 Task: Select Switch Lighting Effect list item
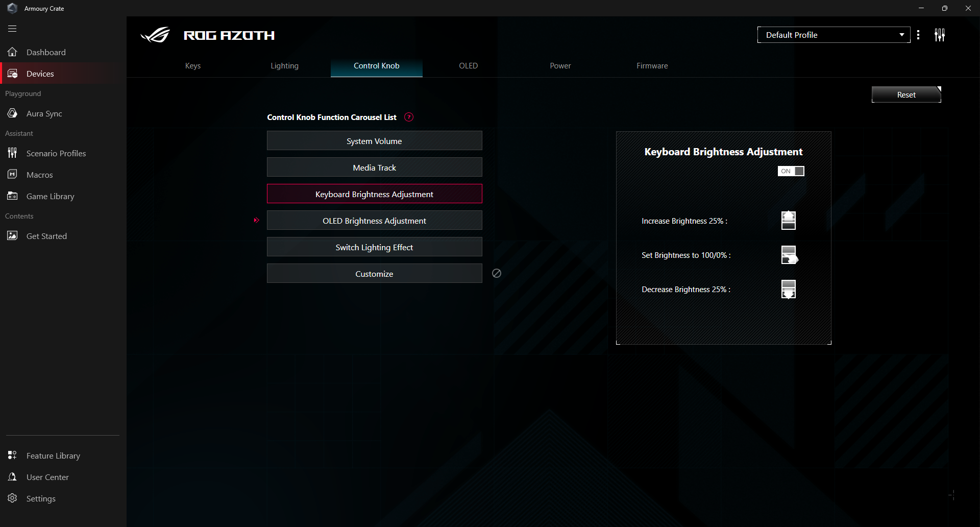tap(375, 247)
